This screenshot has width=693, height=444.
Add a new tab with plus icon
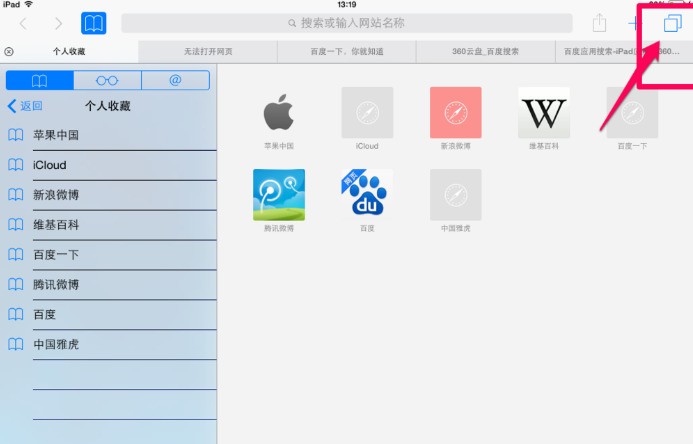pos(635,23)
